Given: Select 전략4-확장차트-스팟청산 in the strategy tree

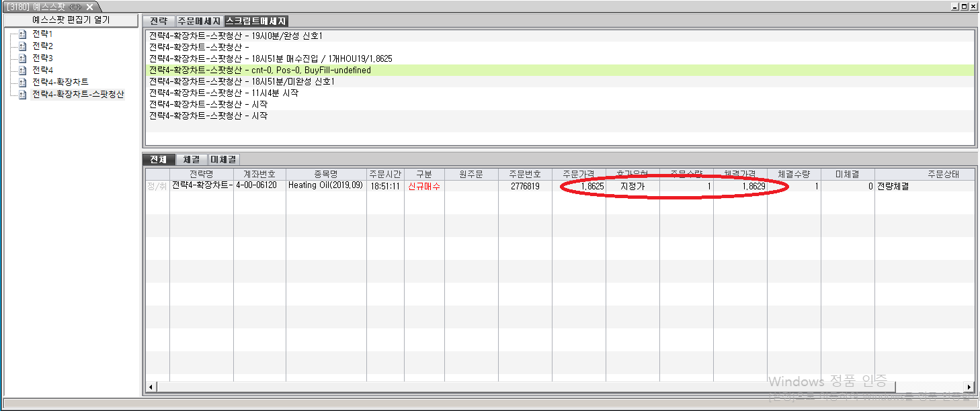Looking at the screenshot, I should point(78,95).
